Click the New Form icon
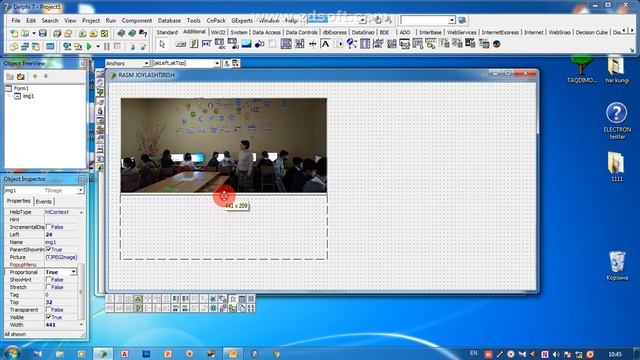 pos(50,47)
